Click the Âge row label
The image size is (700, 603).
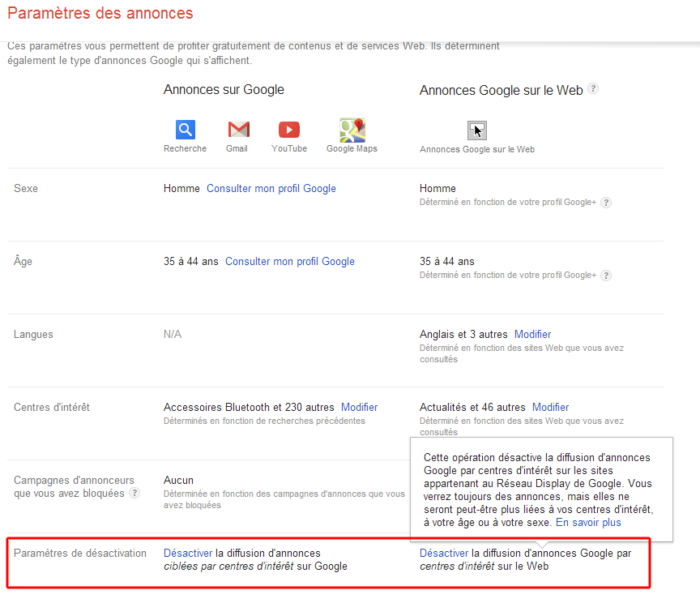(23, 261)
